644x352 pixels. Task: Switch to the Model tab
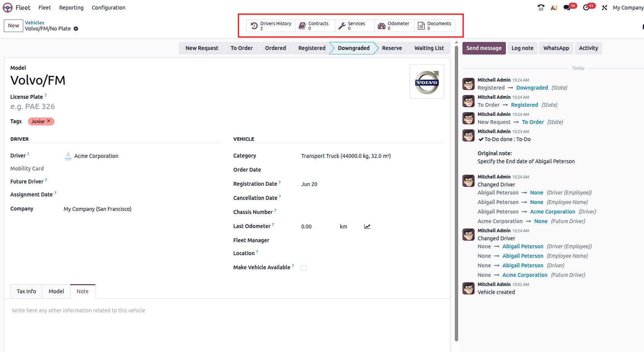click(x=56, y=291)
